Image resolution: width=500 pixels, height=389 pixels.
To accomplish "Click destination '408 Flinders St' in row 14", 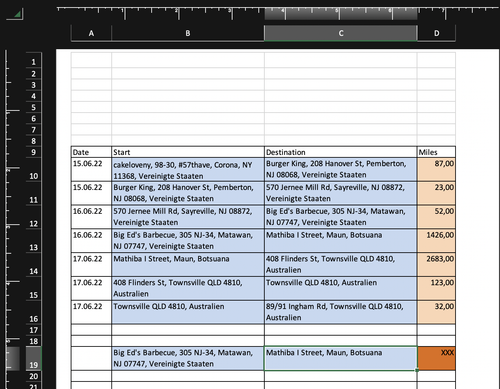I will tap(341, 265).
